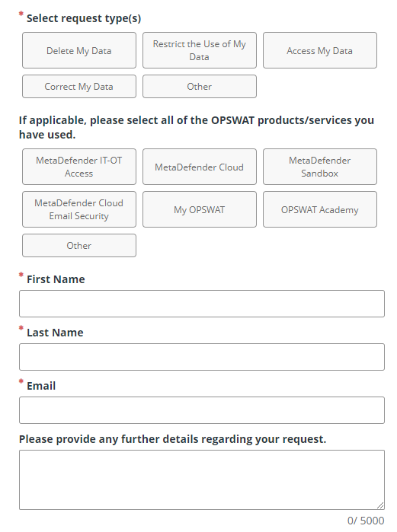Toggle MetaDefender Cloud product
Viewport: 397px width, 532px height.
click(200, 167)
